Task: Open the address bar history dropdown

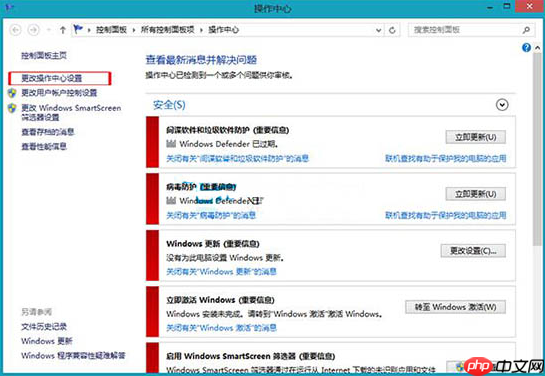Action: tap(379, 30)
